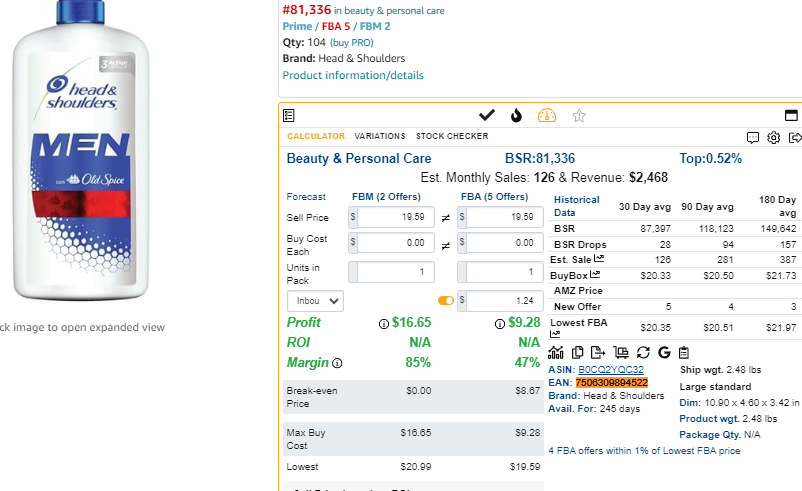The width and height of the screenshot is (802, 491).
Task: Click the FBA (5 Offers) column heading
Action: pyautogui.click(x=494, y=197)
